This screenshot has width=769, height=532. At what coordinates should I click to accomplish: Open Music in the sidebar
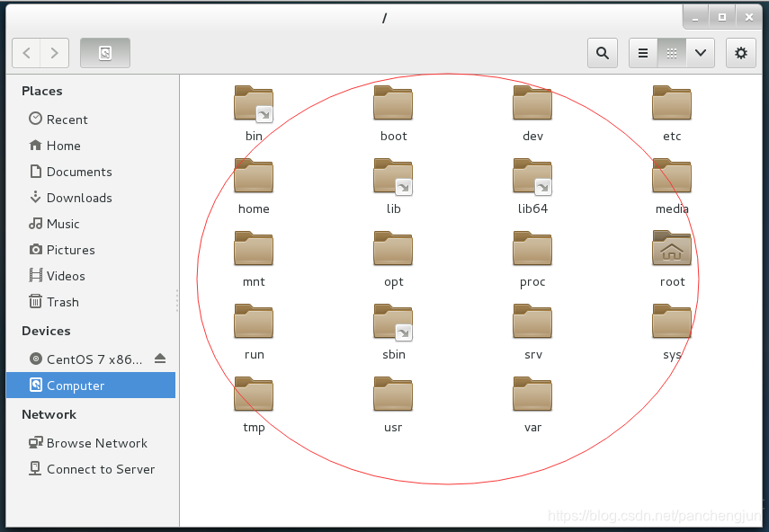point(91,224)
